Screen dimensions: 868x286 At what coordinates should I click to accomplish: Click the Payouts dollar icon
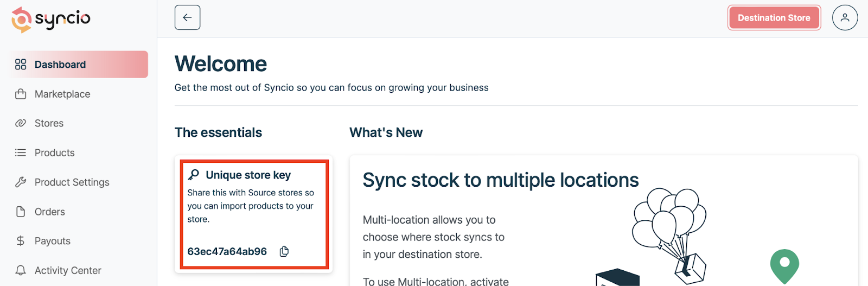tap(21, 241)
